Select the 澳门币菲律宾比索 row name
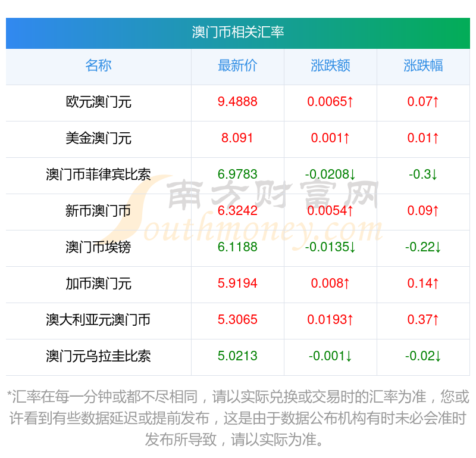Image resolution: width=476 pixels, height=458 pixels. [98, 175]
